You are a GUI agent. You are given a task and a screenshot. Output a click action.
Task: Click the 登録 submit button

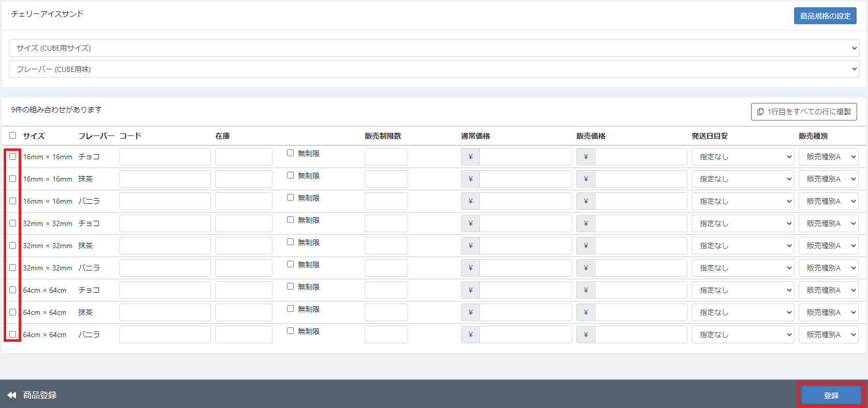tap(831, 396)
